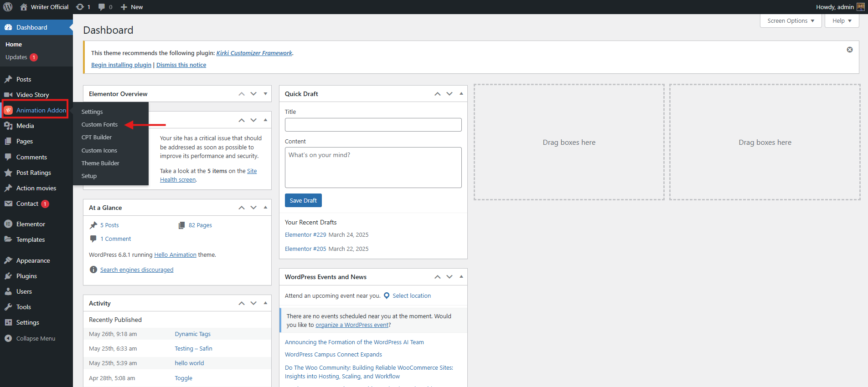Screen dimensions: 868x387
Task: Open the Elementor #229 recent draft
Action: (x=305, y=234)
